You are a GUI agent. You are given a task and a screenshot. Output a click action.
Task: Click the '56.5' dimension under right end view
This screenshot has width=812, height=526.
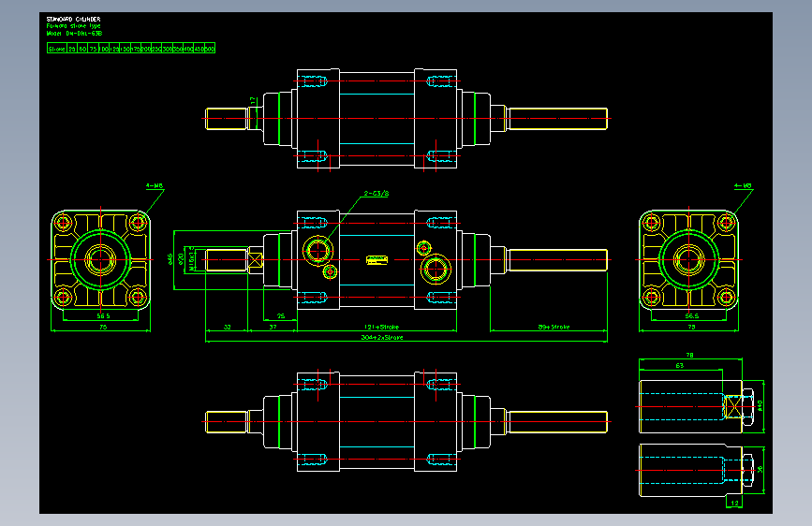pyautogui.click(x=692, y=315)
